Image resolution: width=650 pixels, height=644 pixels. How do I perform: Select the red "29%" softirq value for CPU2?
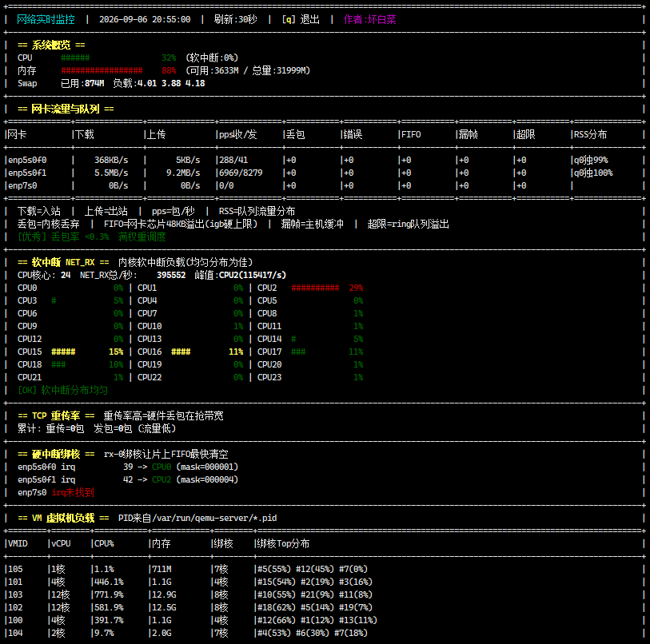[356, 288]
